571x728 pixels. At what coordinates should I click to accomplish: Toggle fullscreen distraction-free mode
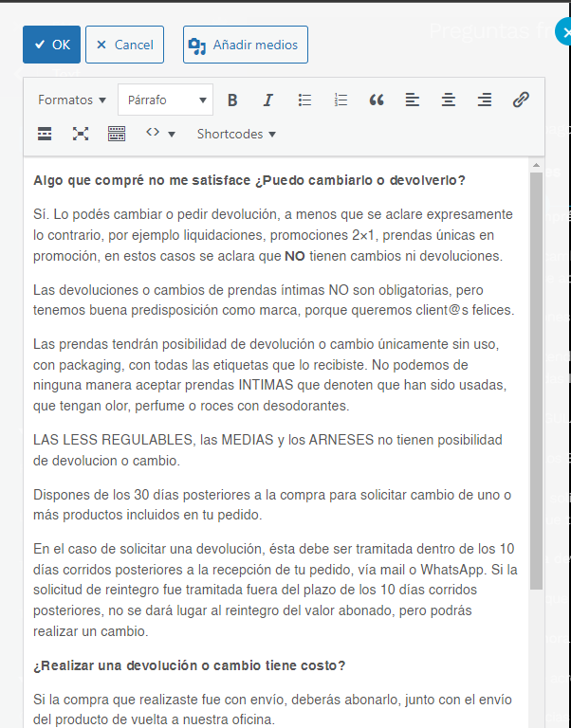(x=81, y=134)
